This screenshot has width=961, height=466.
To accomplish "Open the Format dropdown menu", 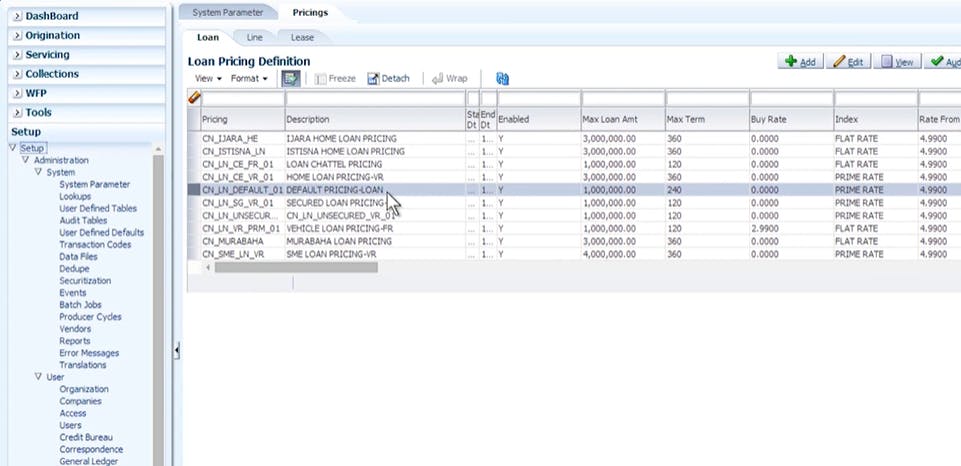I will pyautogui.click(x=249, y=78).
